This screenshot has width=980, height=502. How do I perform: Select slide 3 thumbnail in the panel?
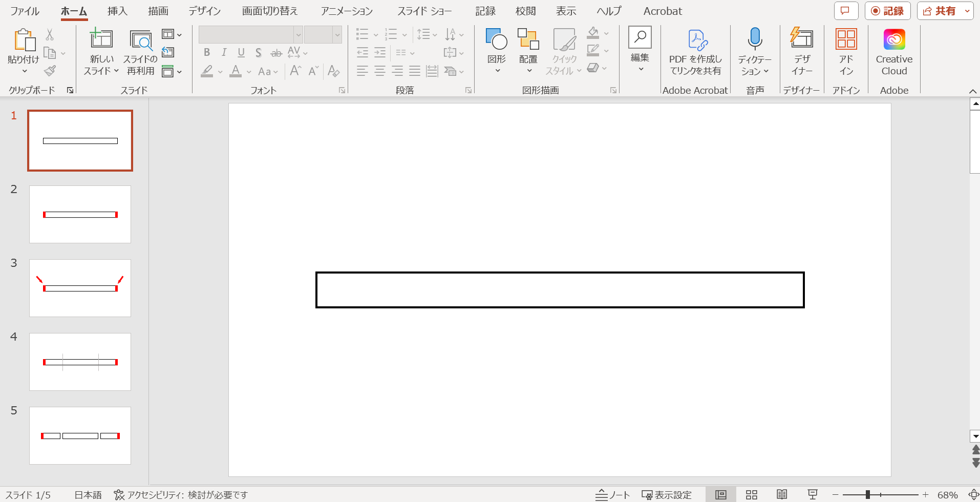pyautogui.click(x=80, y=288)
